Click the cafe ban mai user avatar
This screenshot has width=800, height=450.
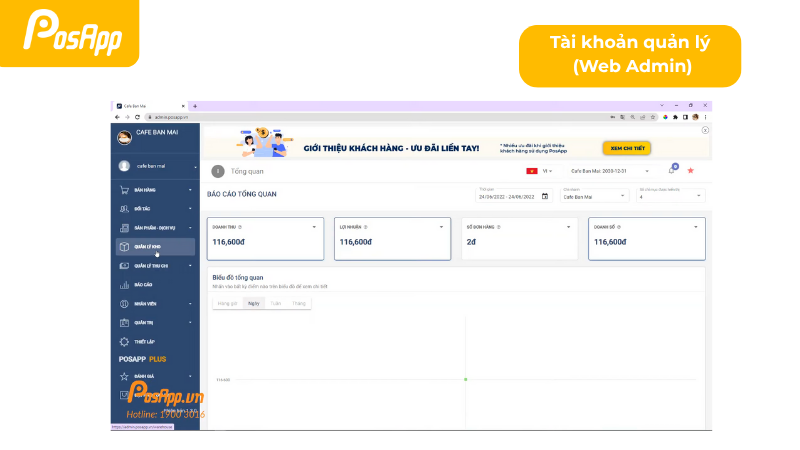[124, 166]
